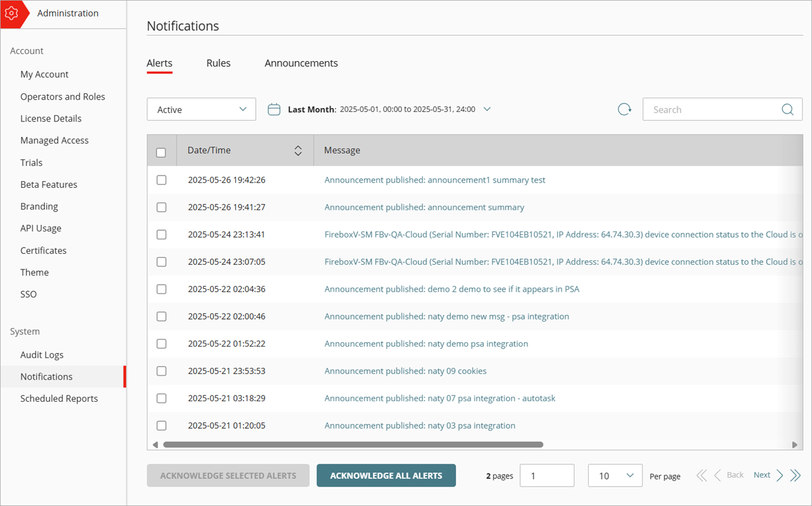This screenshot has height=506, width=812.
Task: Open the Active status filter dropdown
Action: pos(201,109)
